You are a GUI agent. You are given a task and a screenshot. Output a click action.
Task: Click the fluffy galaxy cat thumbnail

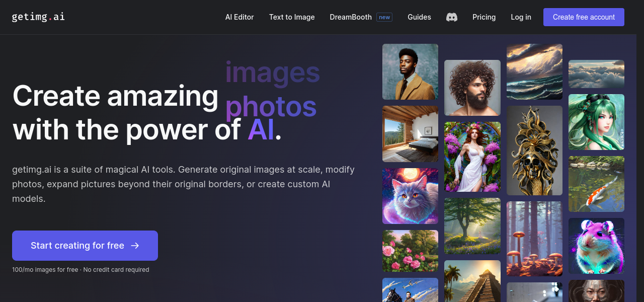click(410, 196)
